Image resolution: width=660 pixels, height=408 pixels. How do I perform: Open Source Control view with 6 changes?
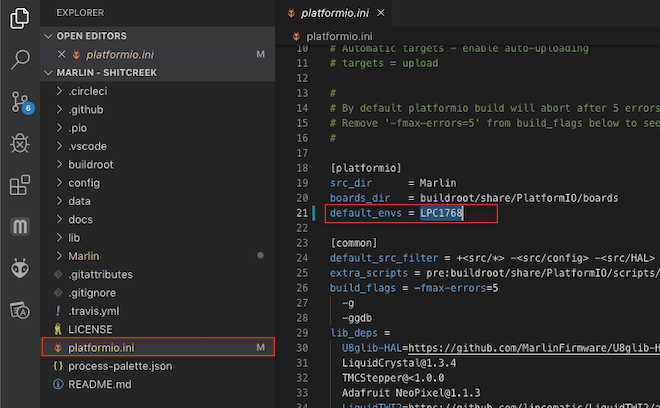(20, 101)
